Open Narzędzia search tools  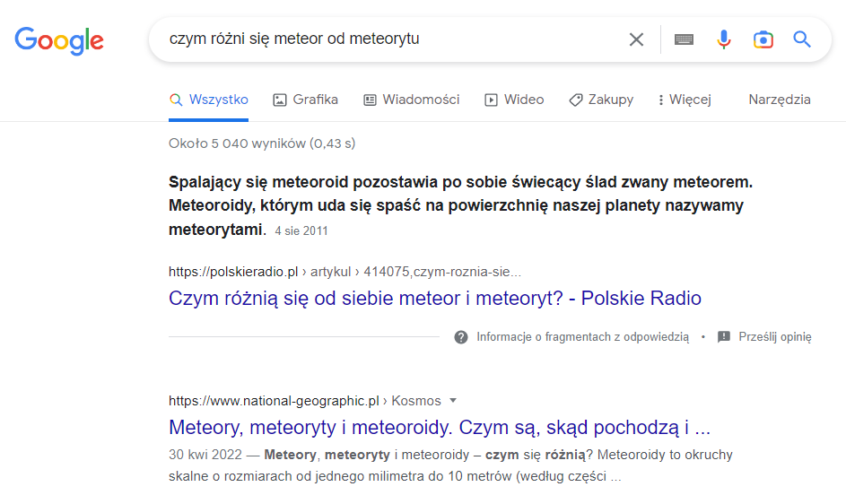pyautogui.click(x=779, y=100)
